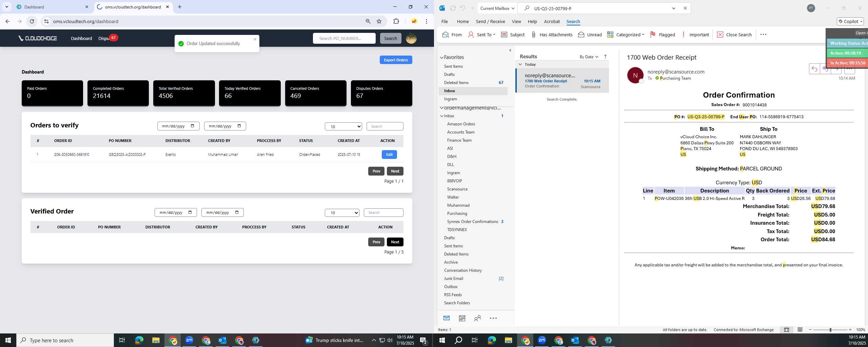
Task: Open the Acrobat ribbon tab
Action: pos(552,21)
